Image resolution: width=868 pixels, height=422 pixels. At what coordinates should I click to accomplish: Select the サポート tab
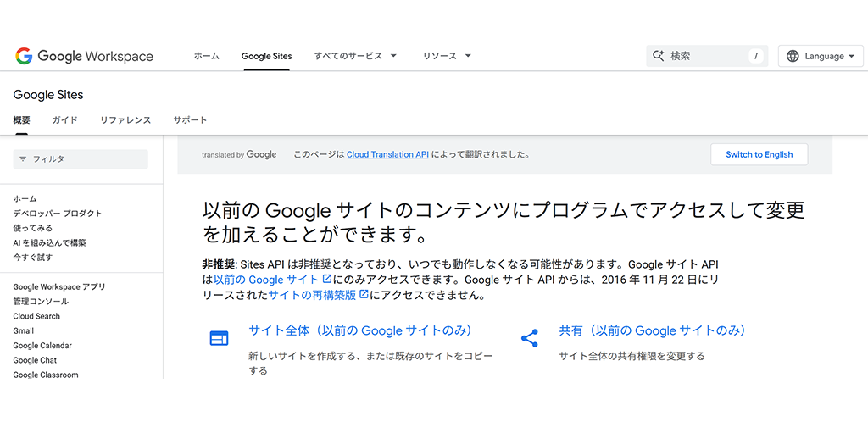[x=190, y=120]
